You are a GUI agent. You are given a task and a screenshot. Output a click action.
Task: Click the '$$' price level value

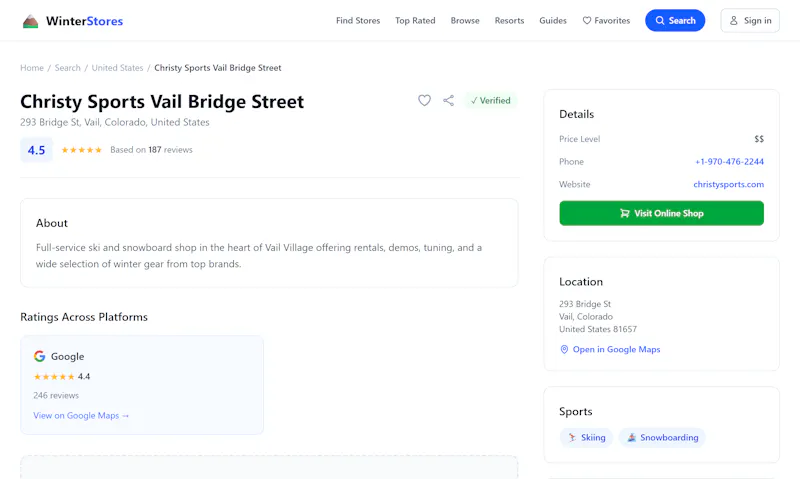click(x=759, y=139)
